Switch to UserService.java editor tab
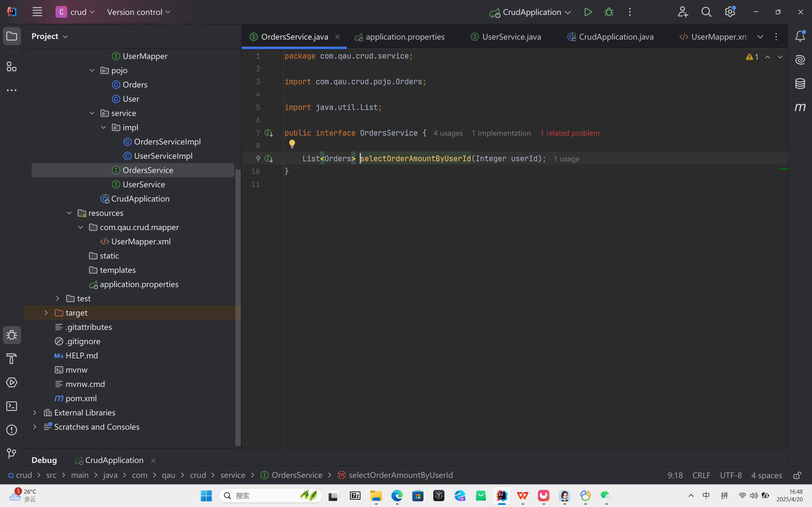Screen dimensions: 812x507 click(511, 37)
